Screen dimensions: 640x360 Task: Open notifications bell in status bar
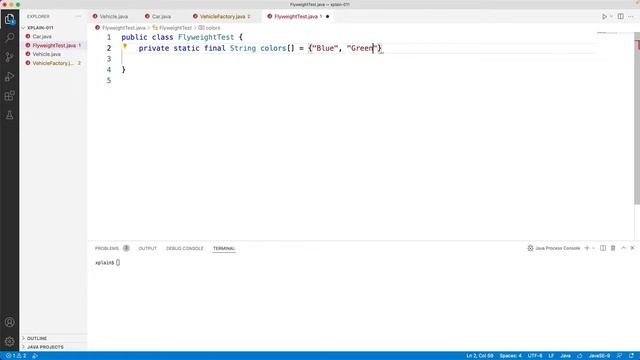tap(631, 356)
